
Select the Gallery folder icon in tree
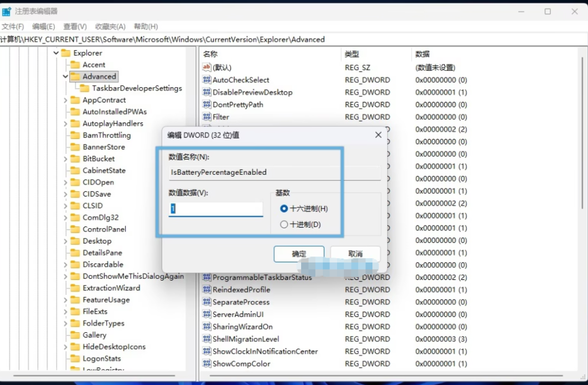[75, 335]
